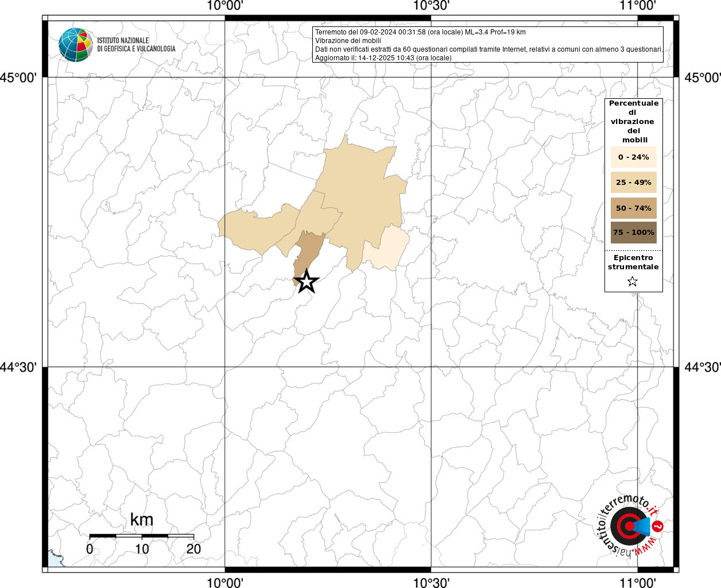
Task: Click the right 45°00' latitude label
Action: [703, 77]
